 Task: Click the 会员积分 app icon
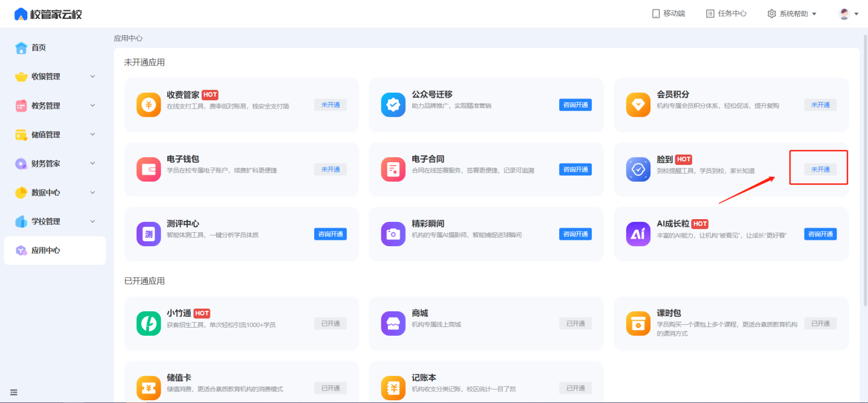[638, 105]
